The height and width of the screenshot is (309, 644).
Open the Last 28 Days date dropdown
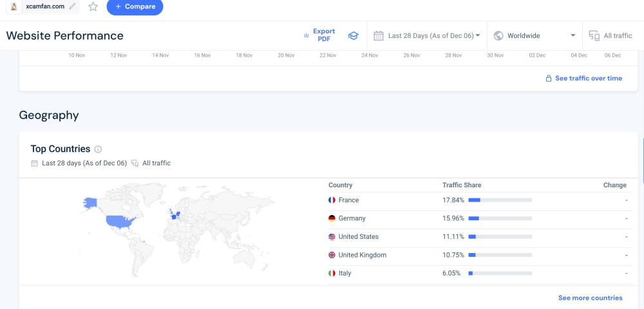pos(427,36)
